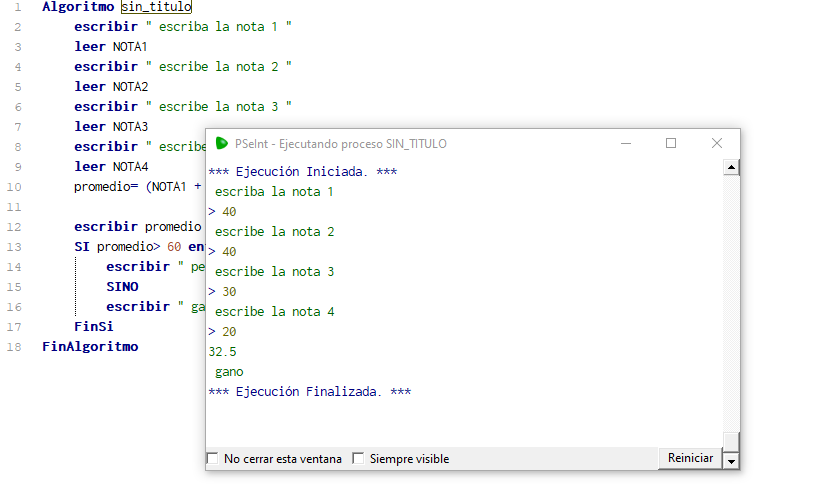Screen dimensions: 838x496
Task: Place cursor in the sin_titulo algorithm name
Action: pos(156,7)
